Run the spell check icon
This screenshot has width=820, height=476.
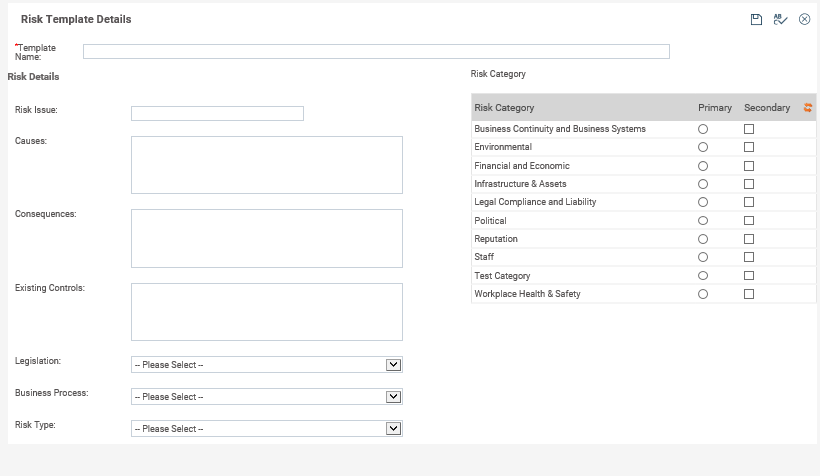[780, 19]
